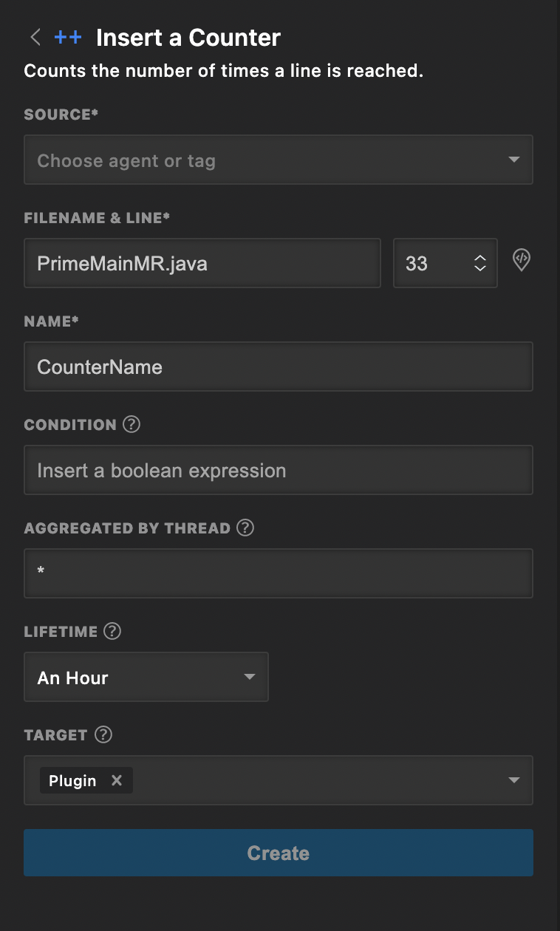Increase the line number with up arrow

point(480,258)
